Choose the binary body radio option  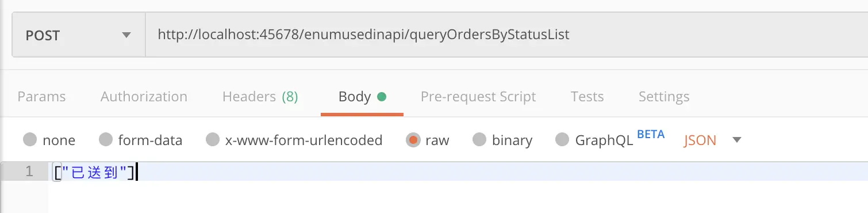tap(480, 140)
